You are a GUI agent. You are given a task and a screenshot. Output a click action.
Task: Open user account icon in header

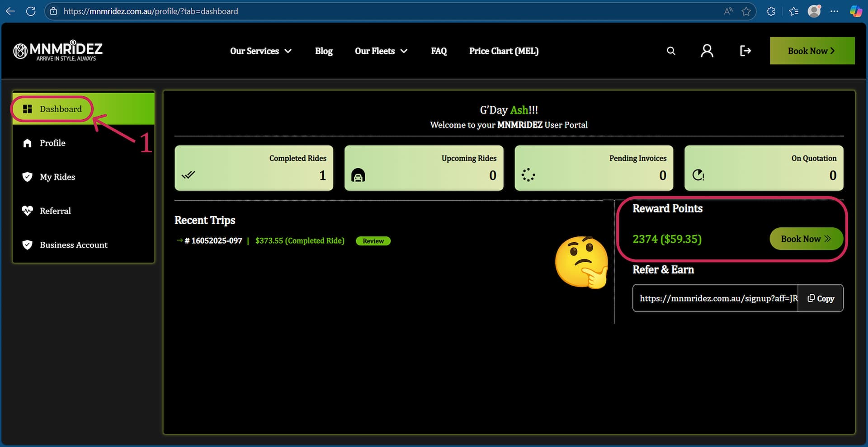pos(707,51)
